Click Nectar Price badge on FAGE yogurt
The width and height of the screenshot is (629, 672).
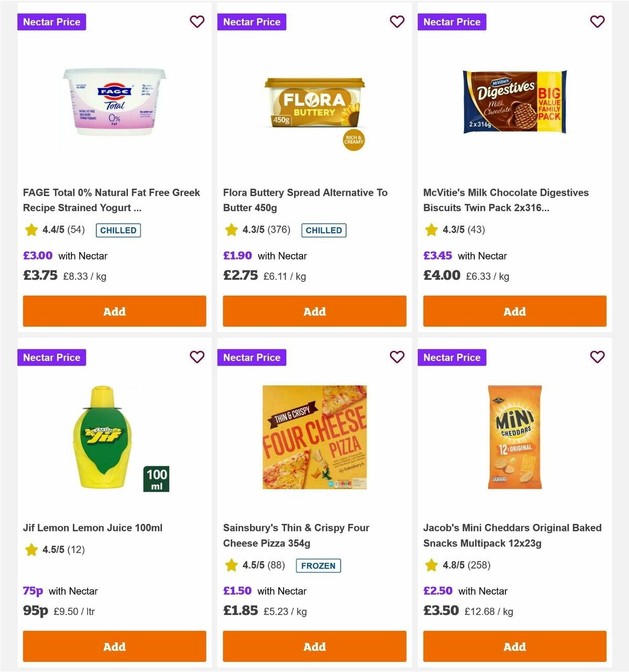51,21
